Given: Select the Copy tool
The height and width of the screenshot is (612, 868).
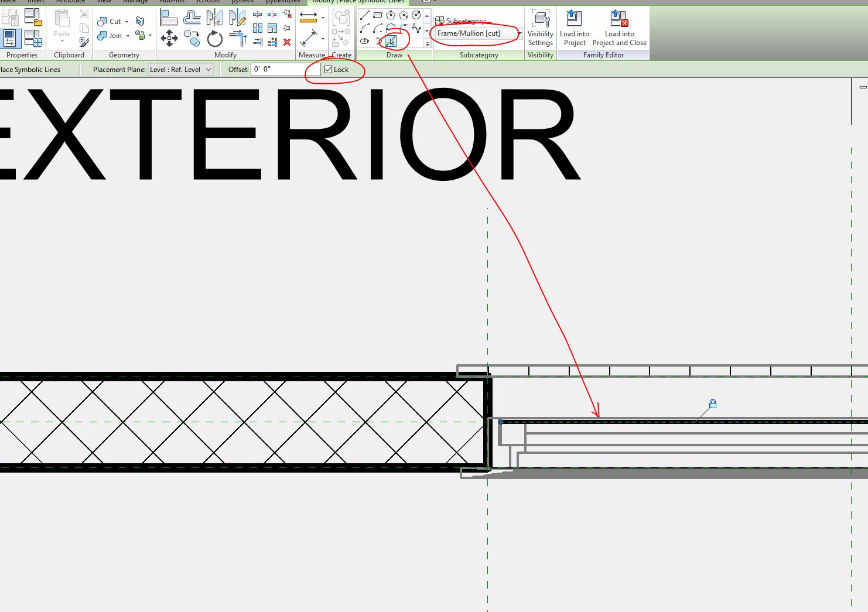Looking at the screenshot, I should (x=192, y=39).
